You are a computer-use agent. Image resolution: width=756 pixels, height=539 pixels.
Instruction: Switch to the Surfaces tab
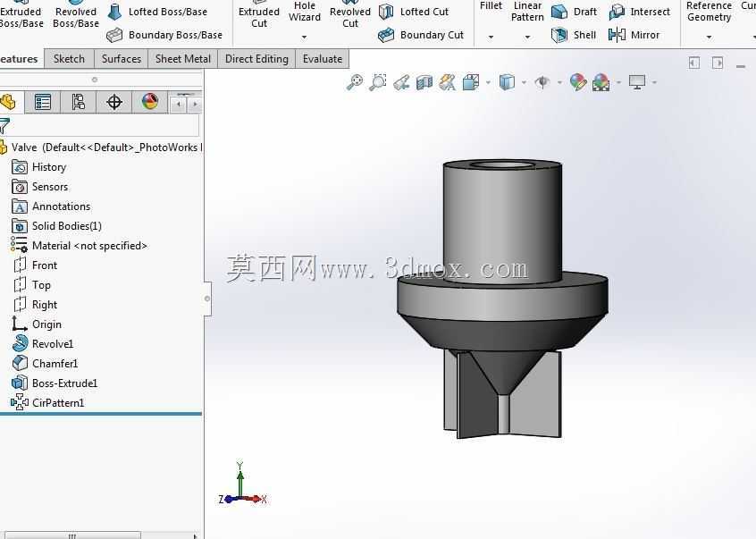point(121,59)
